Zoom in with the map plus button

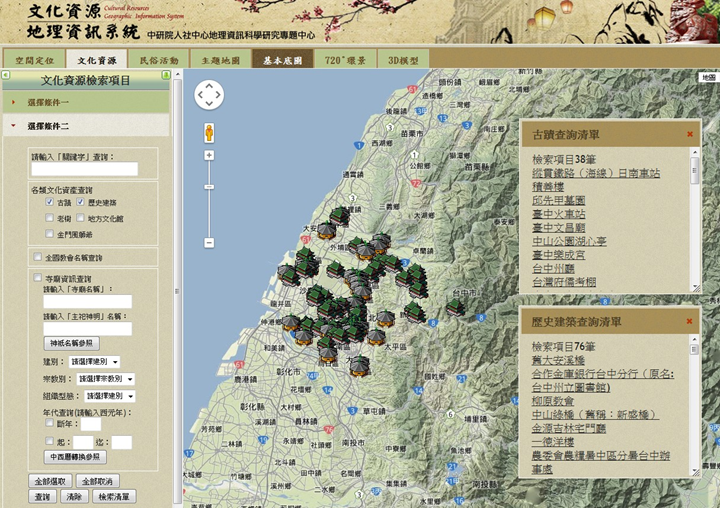pos(209,155)
